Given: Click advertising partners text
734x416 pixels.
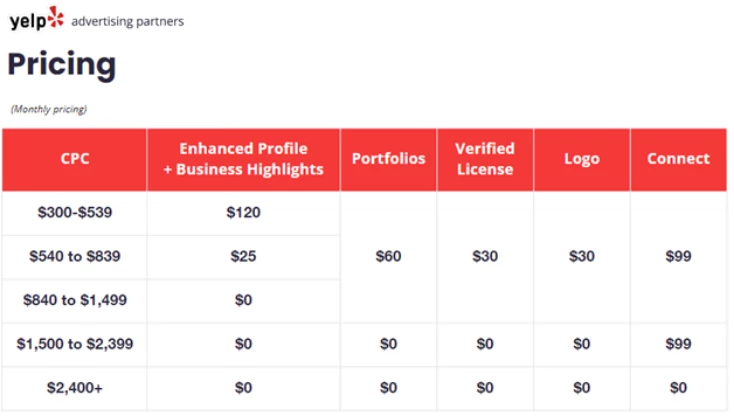Looking at the screenshot, I should [127, 22].
